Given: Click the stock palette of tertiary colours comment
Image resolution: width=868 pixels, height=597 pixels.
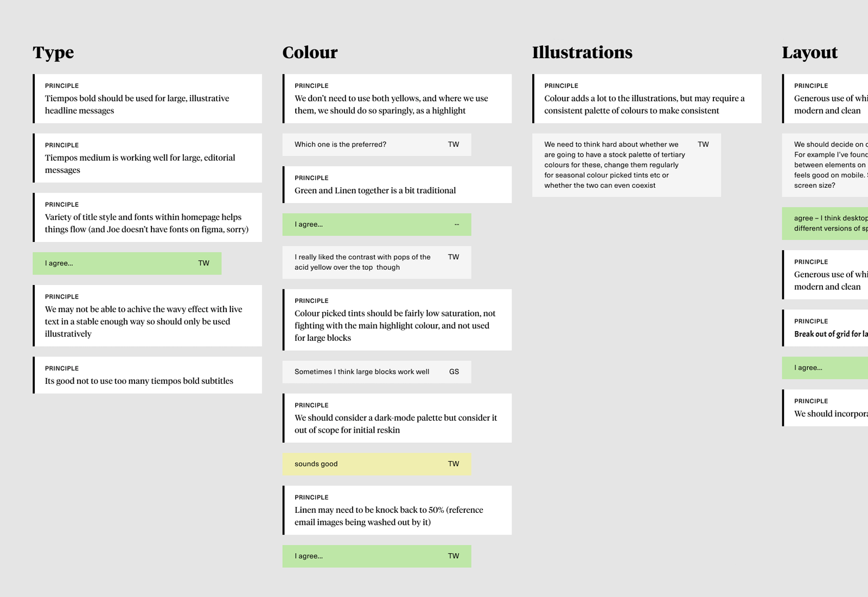Looking at the screenshot, I should click(627, 165).
